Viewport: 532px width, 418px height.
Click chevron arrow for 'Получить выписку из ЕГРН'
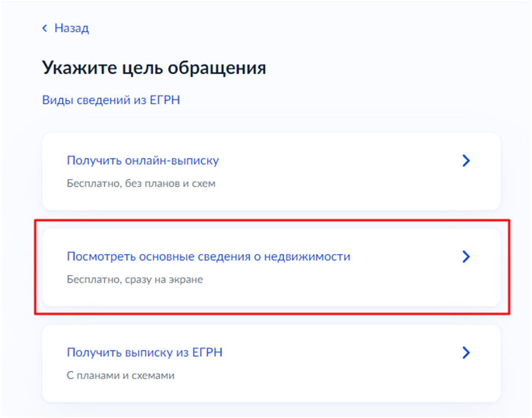pyautogui.click(x=466, y=353)
